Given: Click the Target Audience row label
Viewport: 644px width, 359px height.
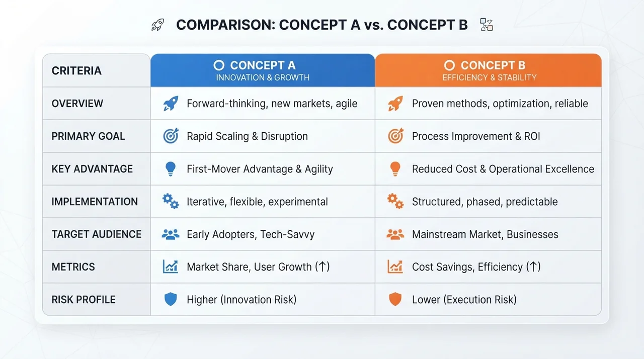Looking at the screenshot, I should point(97,234).
